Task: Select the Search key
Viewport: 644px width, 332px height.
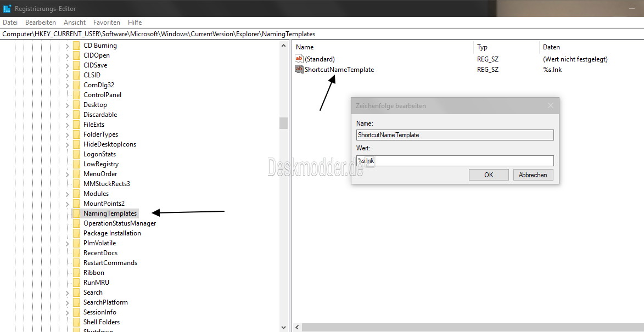Action: [x=93, y=292]
